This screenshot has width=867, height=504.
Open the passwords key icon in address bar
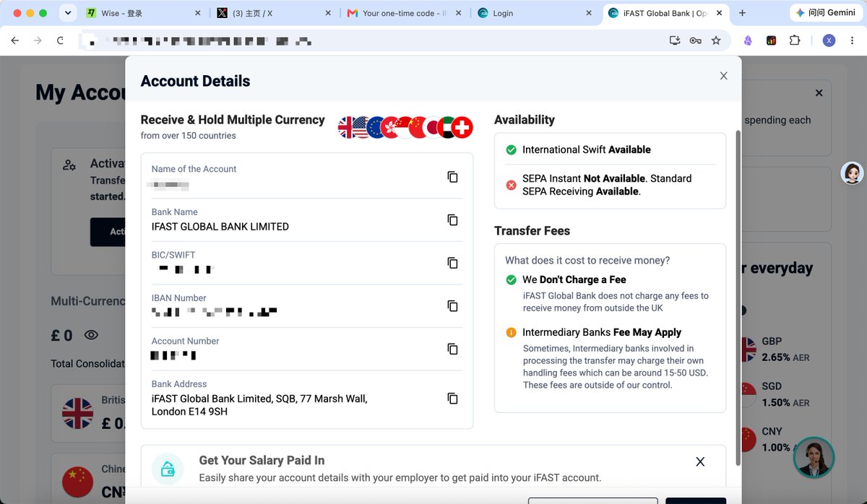coord(696,40)
